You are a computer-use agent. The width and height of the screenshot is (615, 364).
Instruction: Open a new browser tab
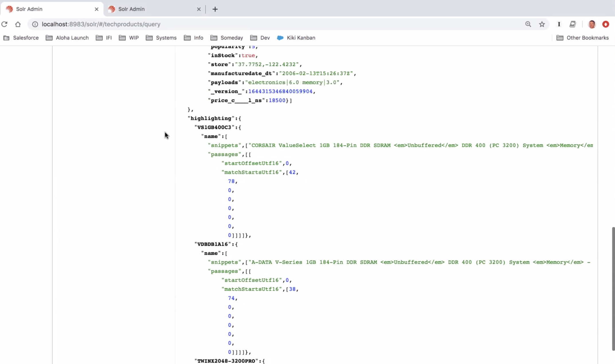tap(215, 9)
